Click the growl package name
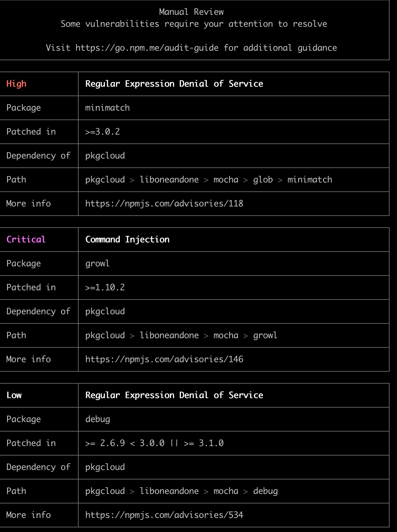Image resolution: width=397 pixels, height=532 pixels. [97, 263]
